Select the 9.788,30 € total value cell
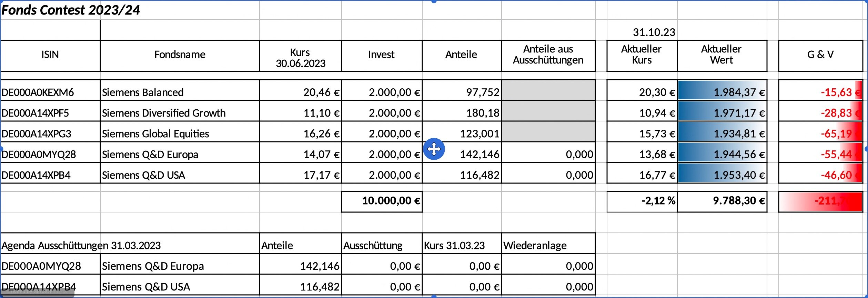Viewport: 868px width, 298px height. click(x=722, y=201)
